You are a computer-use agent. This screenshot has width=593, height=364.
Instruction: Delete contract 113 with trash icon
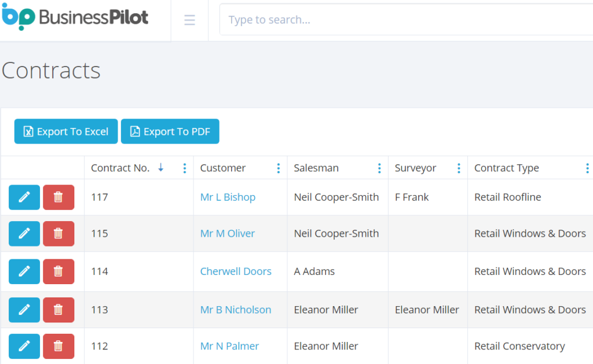[x=58, y=310]
